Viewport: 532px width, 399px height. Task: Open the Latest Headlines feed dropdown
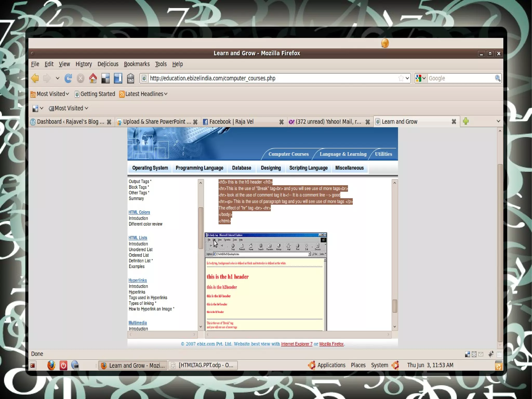pyautogui.click(x=143, y=94)
